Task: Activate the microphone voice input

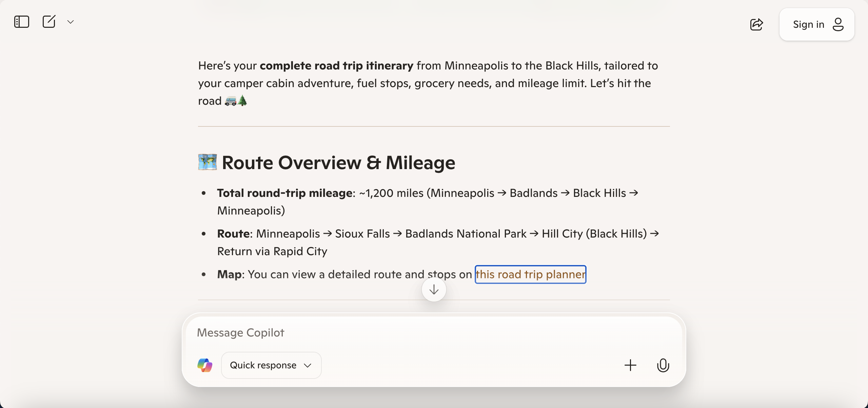Action: 663,365
